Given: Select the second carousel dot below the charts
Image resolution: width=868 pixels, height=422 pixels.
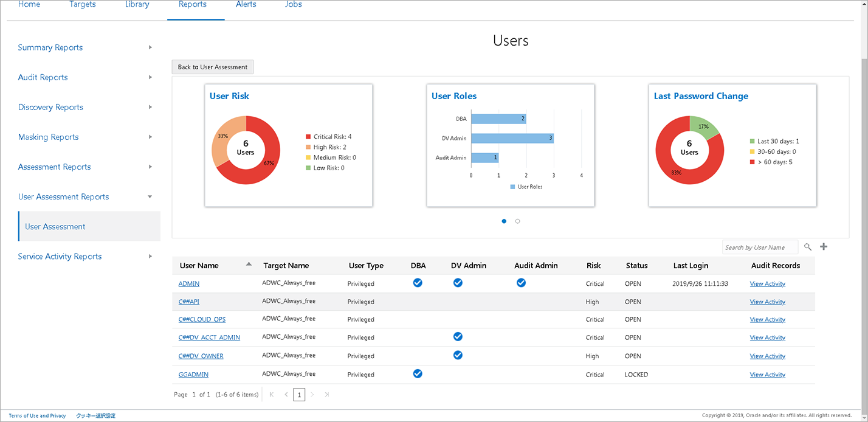Looking at the screenshot, I should pyautogui.click(x=517, y=221).
